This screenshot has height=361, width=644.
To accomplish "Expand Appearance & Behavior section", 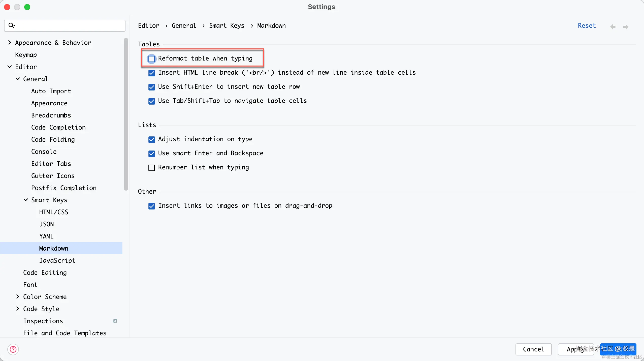I will coord(10,43).
